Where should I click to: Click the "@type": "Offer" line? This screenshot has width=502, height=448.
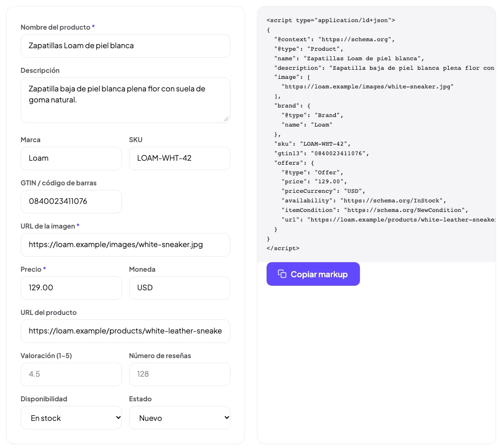point(312,172)
